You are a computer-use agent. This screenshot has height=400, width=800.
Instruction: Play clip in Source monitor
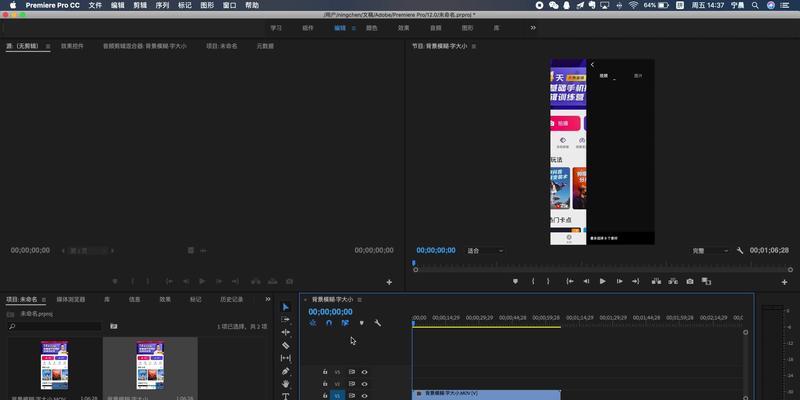click(202, 281)
